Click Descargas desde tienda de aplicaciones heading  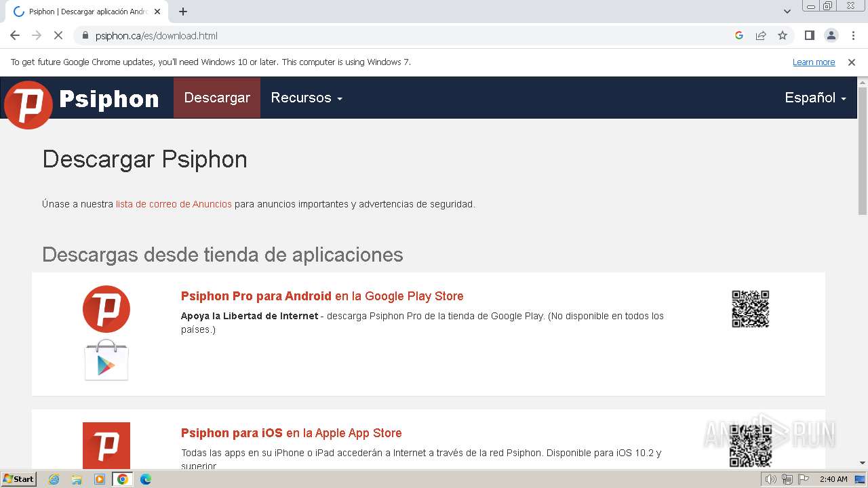point(222,255)
